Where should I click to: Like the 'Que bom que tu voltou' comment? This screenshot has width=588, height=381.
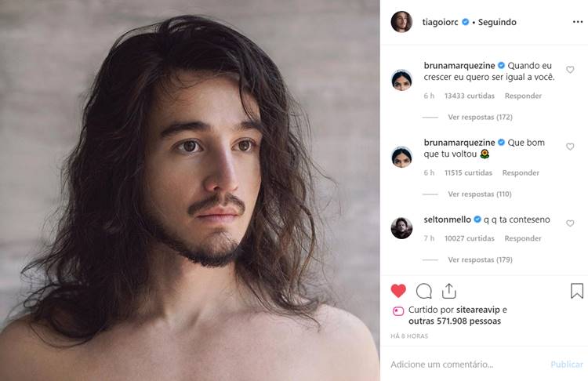click(570, 147)
